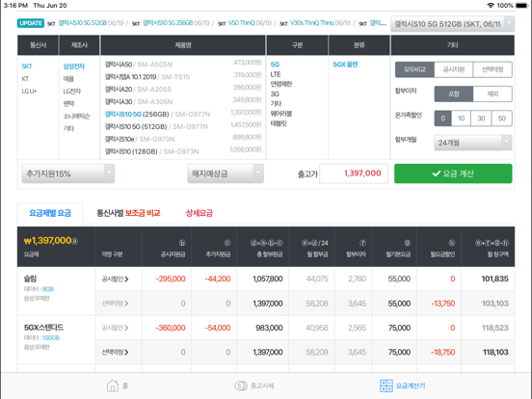Select 5G network type
This screenshot has height=399, width=532.
pos(275,65)
